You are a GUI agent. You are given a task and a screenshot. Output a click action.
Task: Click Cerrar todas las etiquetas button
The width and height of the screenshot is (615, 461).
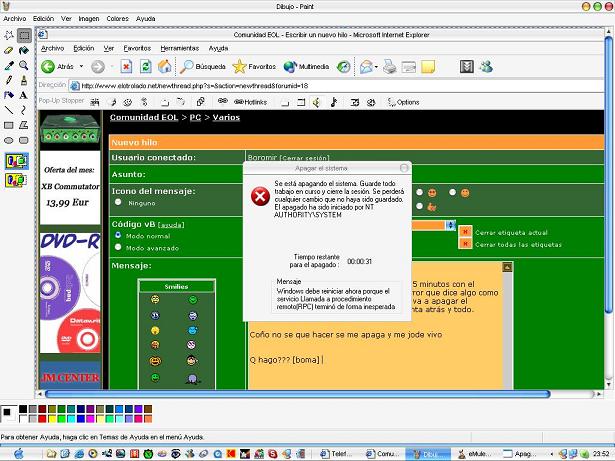(x=465, y=244)
